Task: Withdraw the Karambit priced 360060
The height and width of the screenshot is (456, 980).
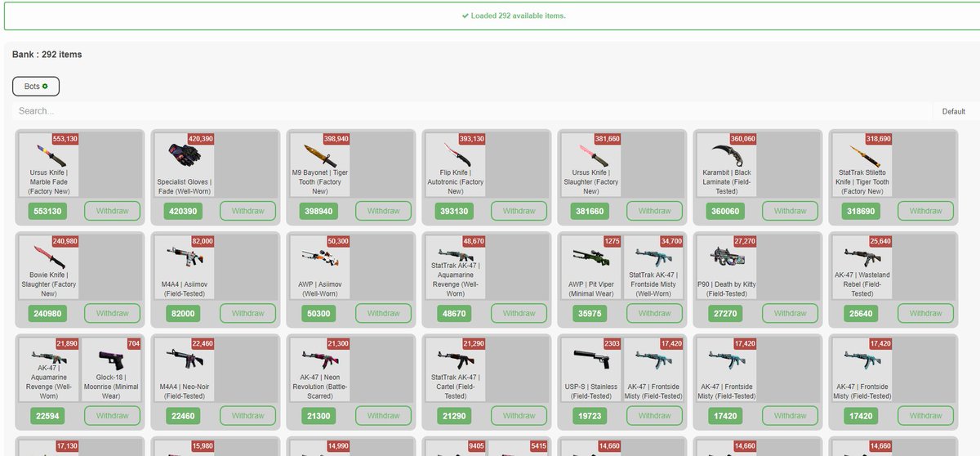Action: click(x=790, y=211)
